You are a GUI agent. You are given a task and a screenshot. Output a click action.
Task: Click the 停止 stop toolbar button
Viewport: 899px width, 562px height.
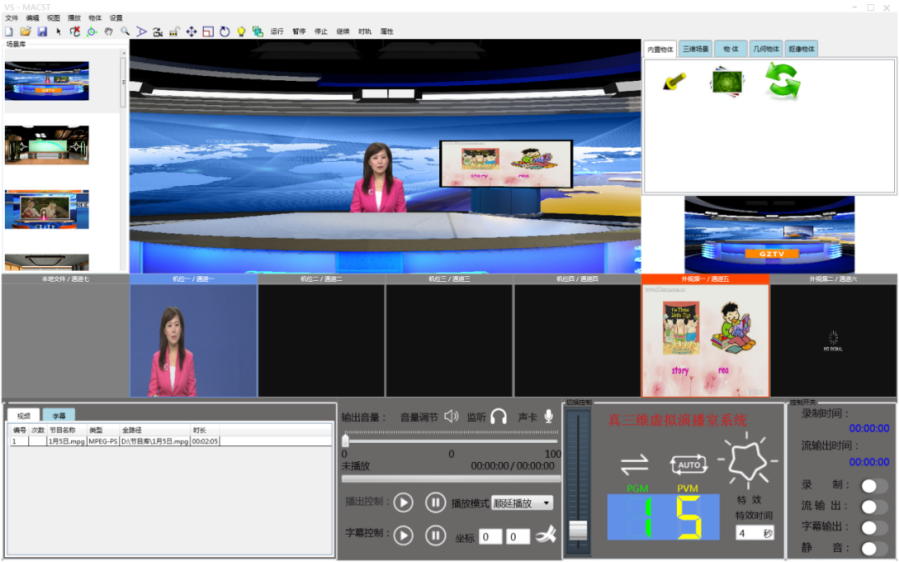click(321, 32)
